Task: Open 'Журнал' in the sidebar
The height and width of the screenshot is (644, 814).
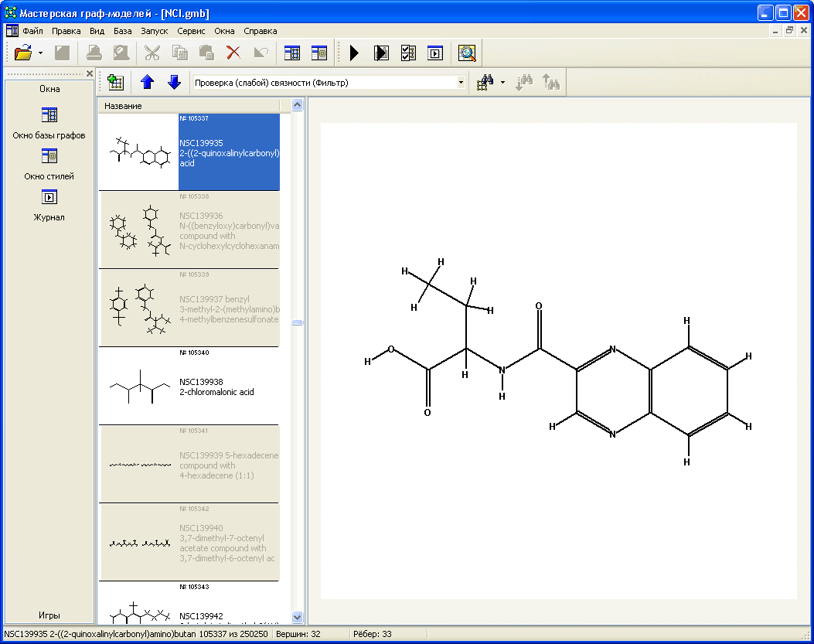Action: click(x=49, y=205)
